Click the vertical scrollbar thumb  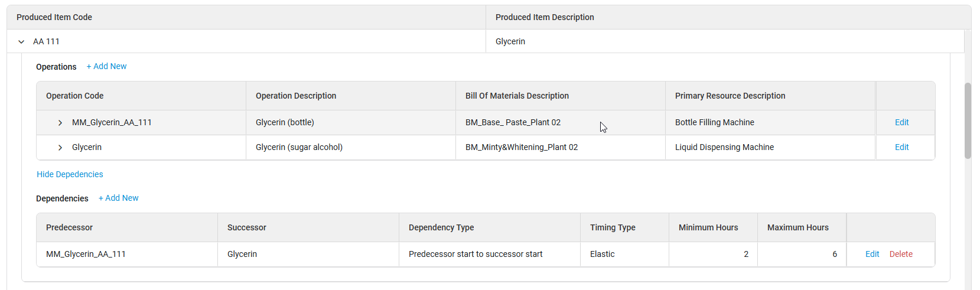(968, 121)
